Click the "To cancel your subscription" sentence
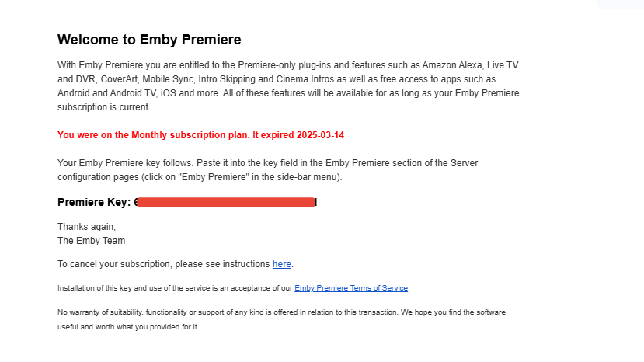This screenshot has width=644, height=362. [x=176, y=264]
